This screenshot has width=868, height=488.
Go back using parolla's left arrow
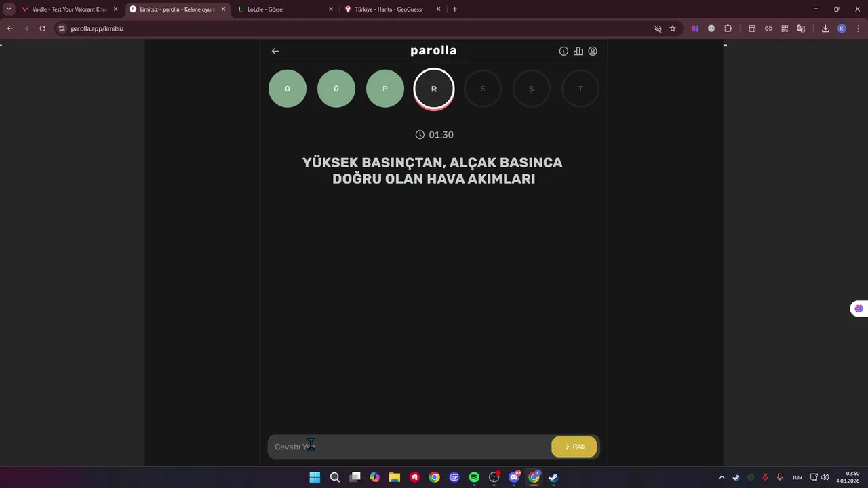(x=275, y=51)
